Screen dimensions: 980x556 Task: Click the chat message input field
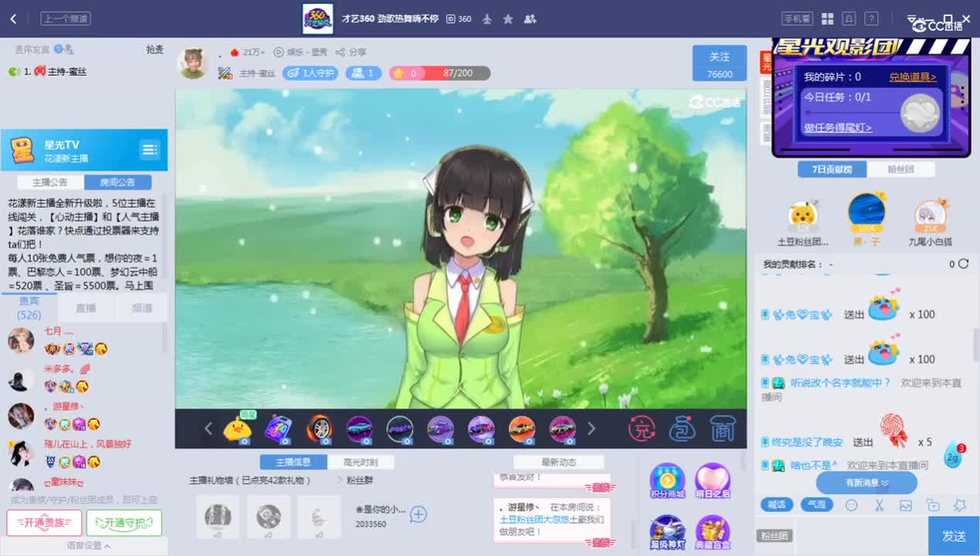[861, 536]
